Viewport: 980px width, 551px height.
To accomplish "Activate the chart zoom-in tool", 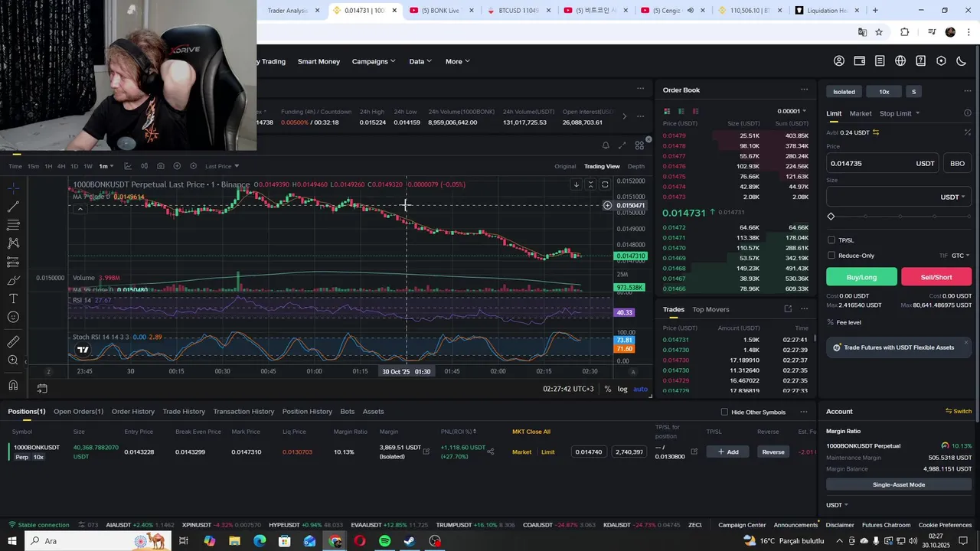I will click(13, 360).
